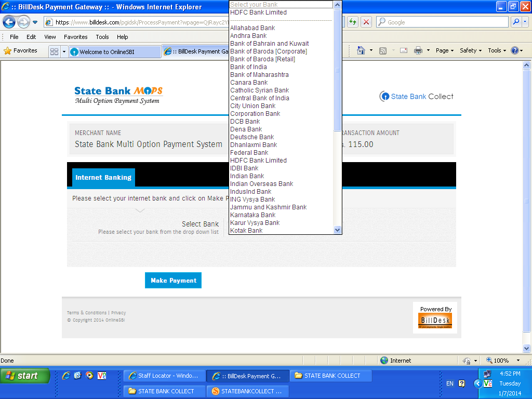Click the State Bank MOPS logo
Screen dimensions: 532x399
pyautogui.click(x=118, y=96)
